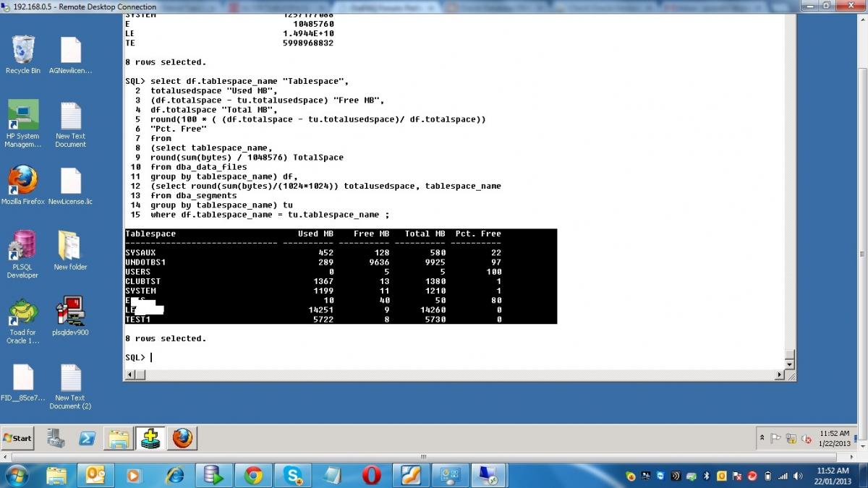This screenshot has width=868, height=488.
Task: Click the volume icon in the system tray
Action: [x=798, y=476]
